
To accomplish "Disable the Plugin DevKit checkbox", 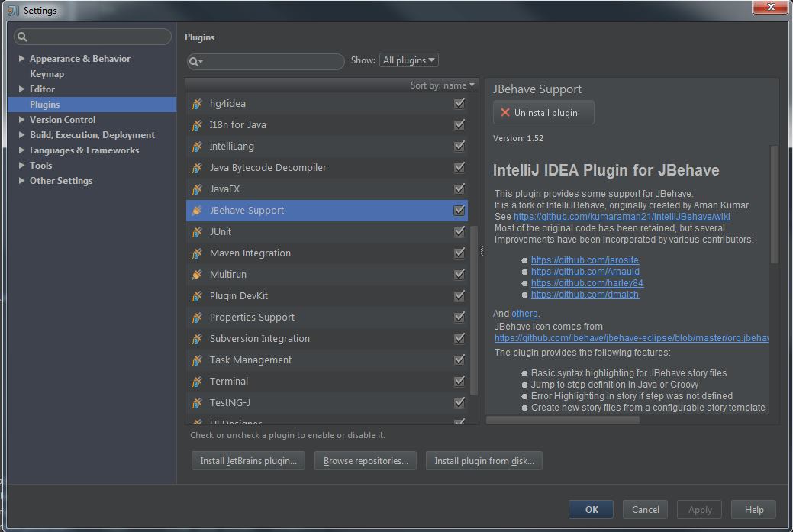I will 459,295.
